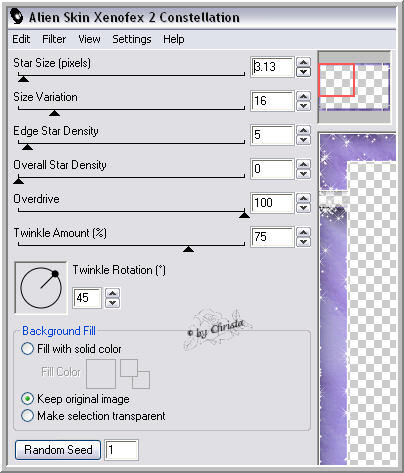Open the Settings menu
Viewport: 404px width, 473px height.
pos(132,39)
